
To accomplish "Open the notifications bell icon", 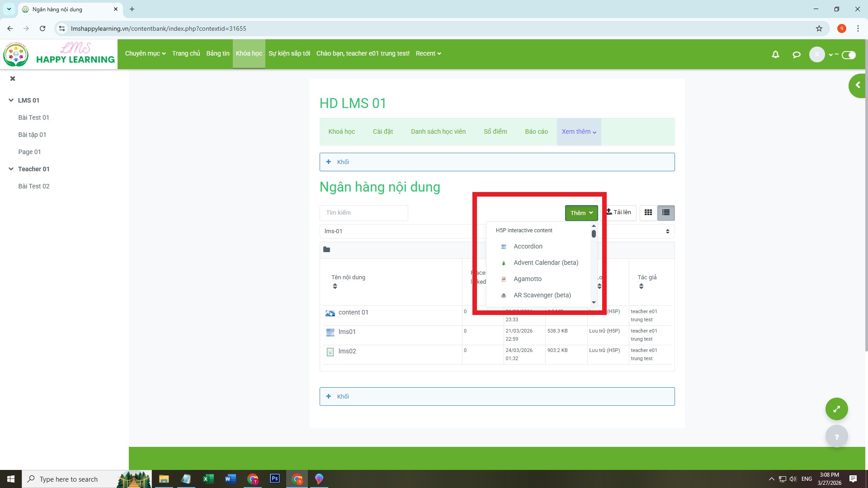I will 775,55.
